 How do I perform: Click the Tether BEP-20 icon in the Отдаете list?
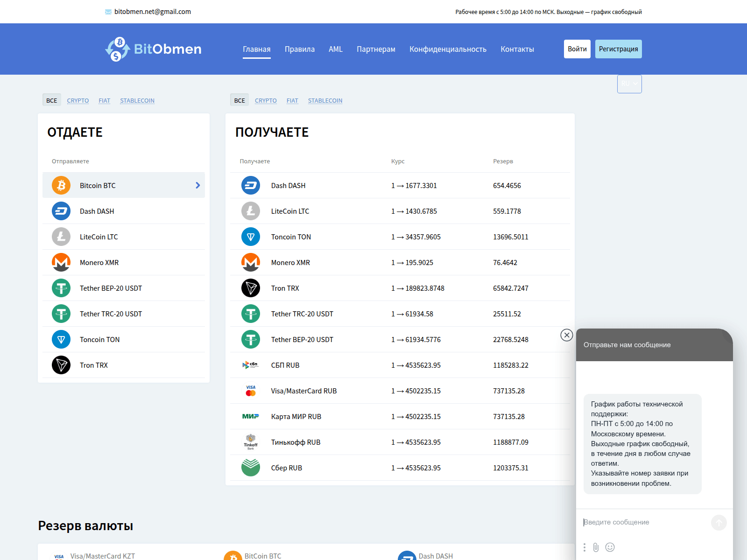pos(61,288)
